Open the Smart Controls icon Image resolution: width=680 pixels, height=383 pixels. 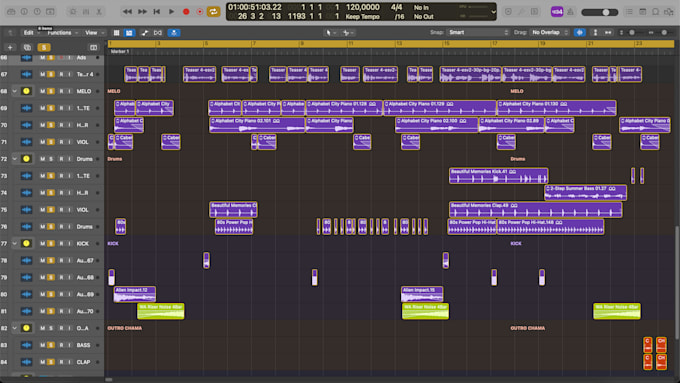coord(72,12)
